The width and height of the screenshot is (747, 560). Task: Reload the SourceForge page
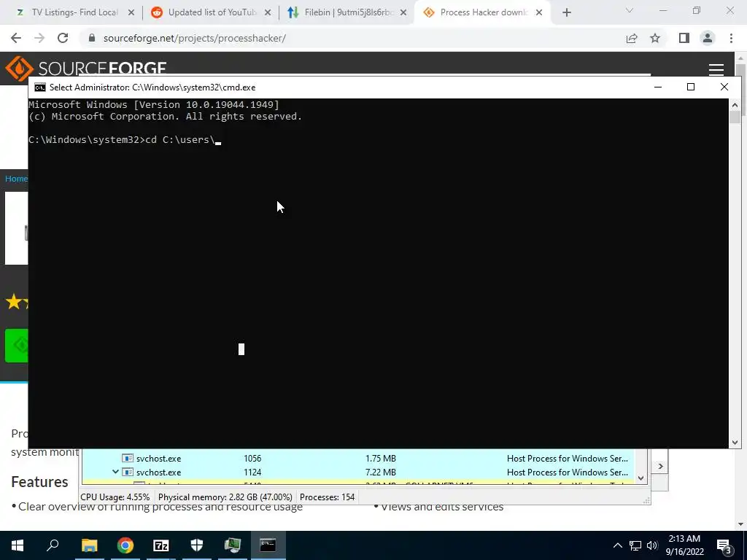[x=63, y=38]
